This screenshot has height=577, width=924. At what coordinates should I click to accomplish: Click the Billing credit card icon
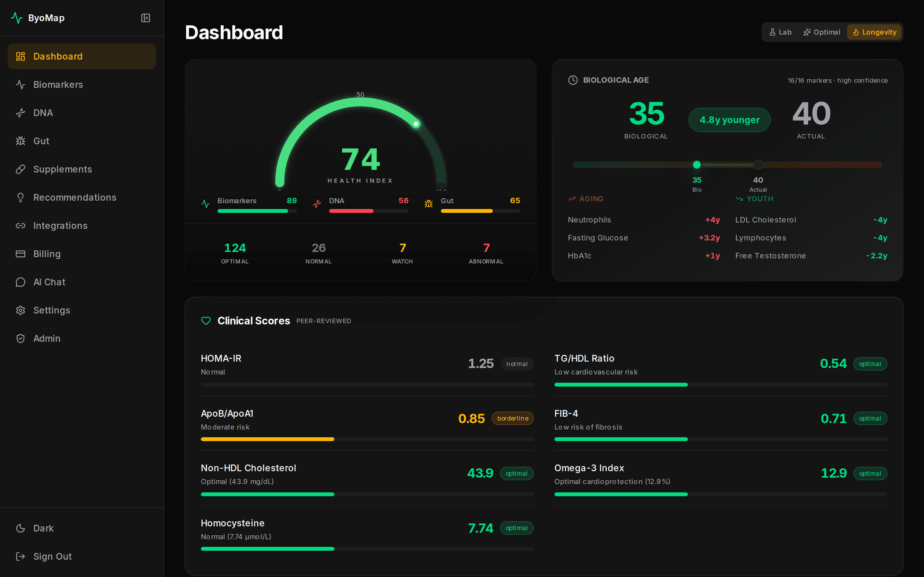point(21,253)
